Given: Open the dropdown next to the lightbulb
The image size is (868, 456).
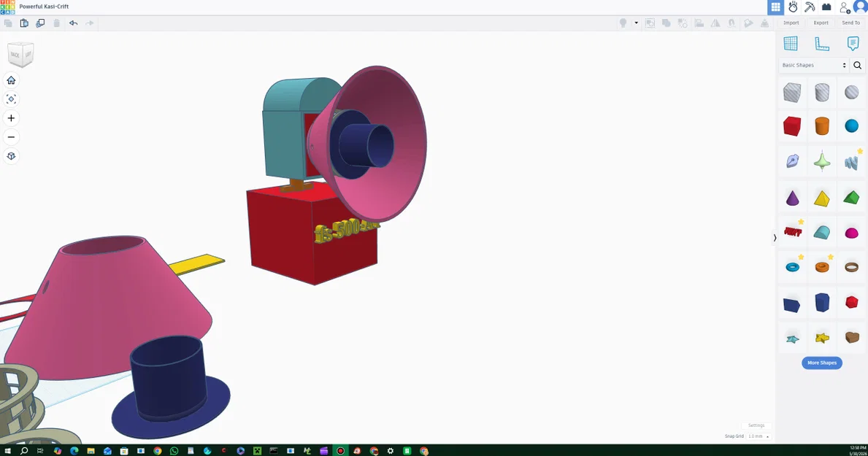Looking at the screenshot, I should 636,23.
